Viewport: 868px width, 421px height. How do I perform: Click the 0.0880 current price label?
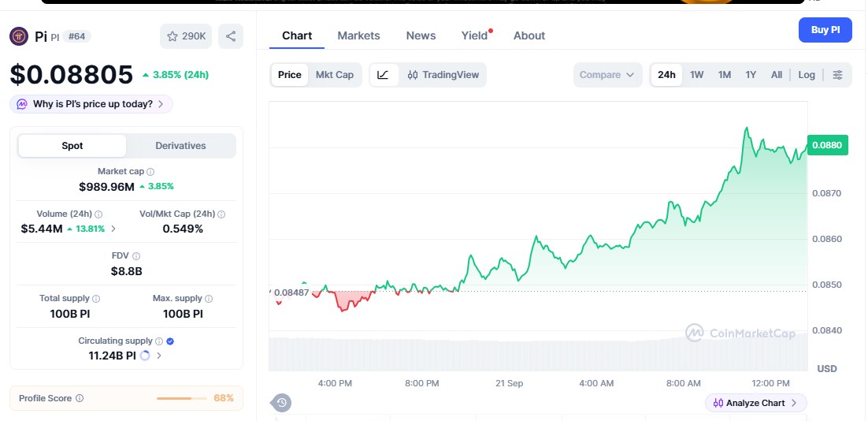(827, 145)
